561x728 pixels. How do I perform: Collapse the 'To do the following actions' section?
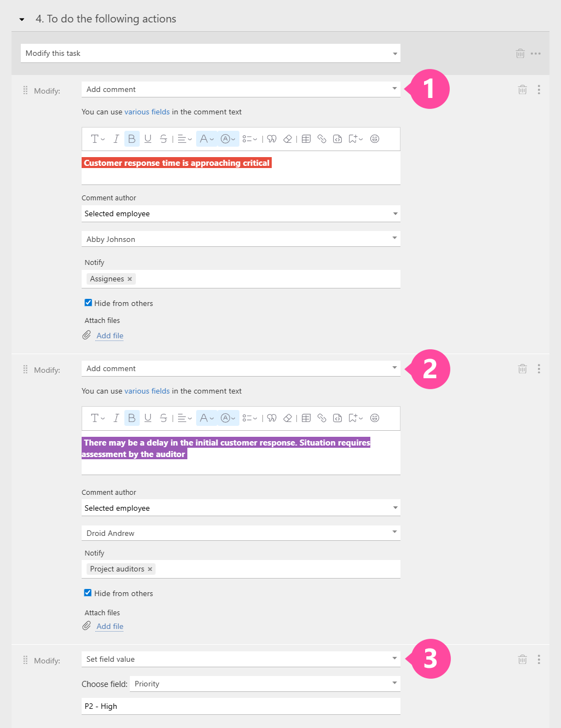[22, 20]
